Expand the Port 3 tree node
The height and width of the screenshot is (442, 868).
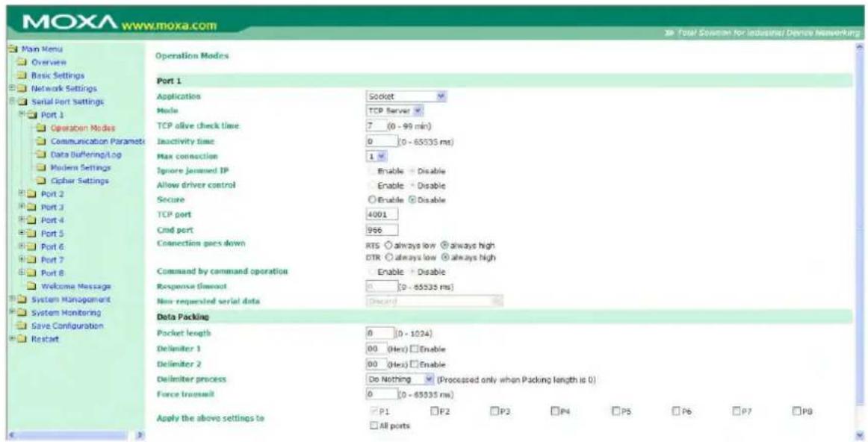tap(22, 207)
